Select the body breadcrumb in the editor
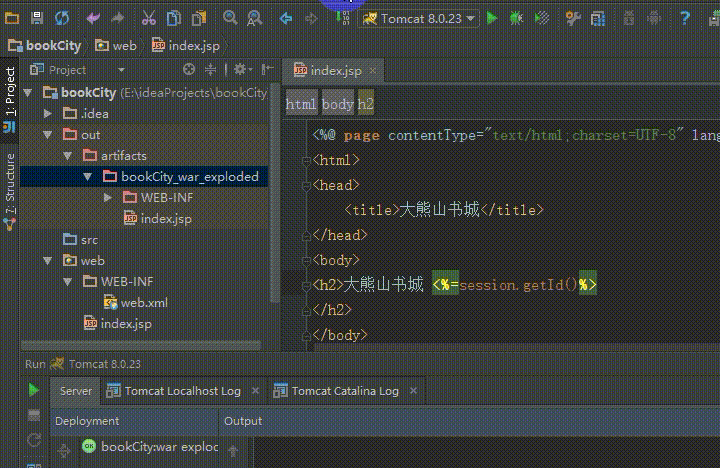Screen dimensions: 720x468 coord(338,104)
